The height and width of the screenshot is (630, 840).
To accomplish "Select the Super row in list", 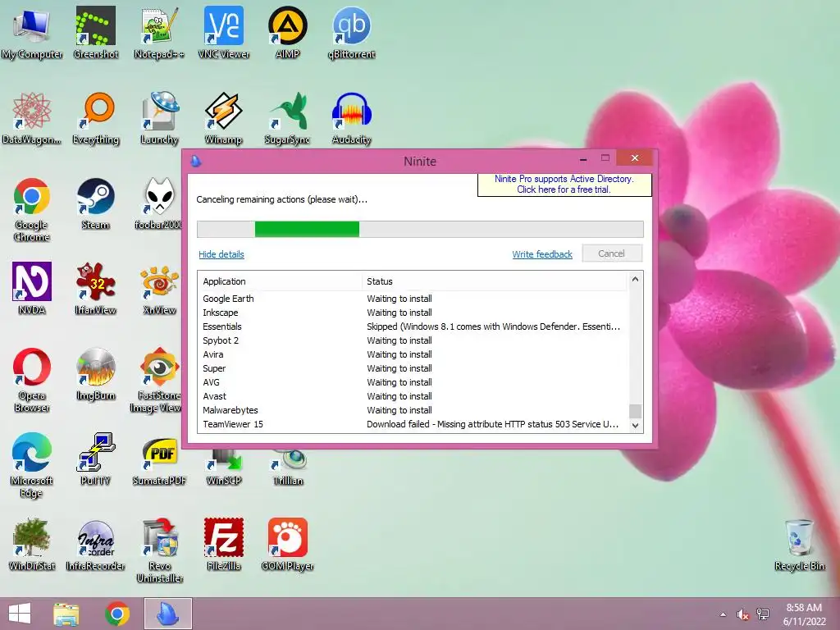I will pos(413,368).
